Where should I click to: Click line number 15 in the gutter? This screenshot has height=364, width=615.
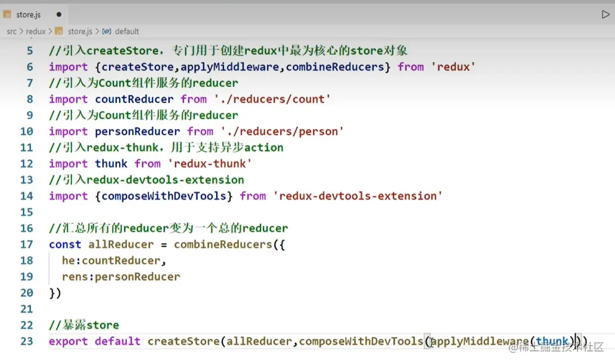(x=27, y=212)
